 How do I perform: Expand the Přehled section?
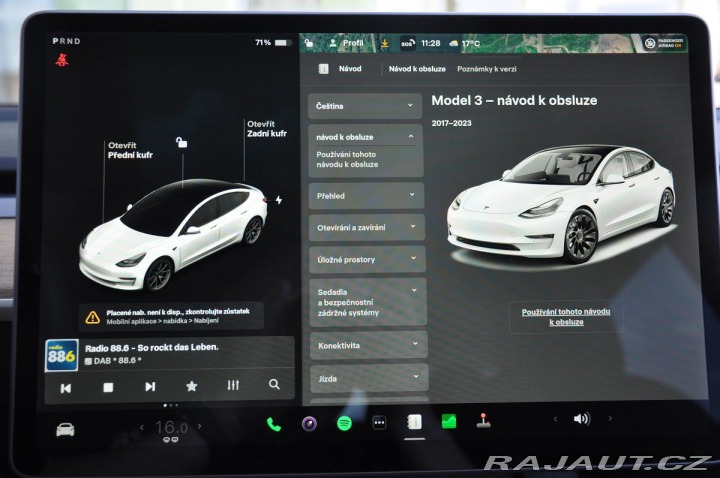[366, 196]
